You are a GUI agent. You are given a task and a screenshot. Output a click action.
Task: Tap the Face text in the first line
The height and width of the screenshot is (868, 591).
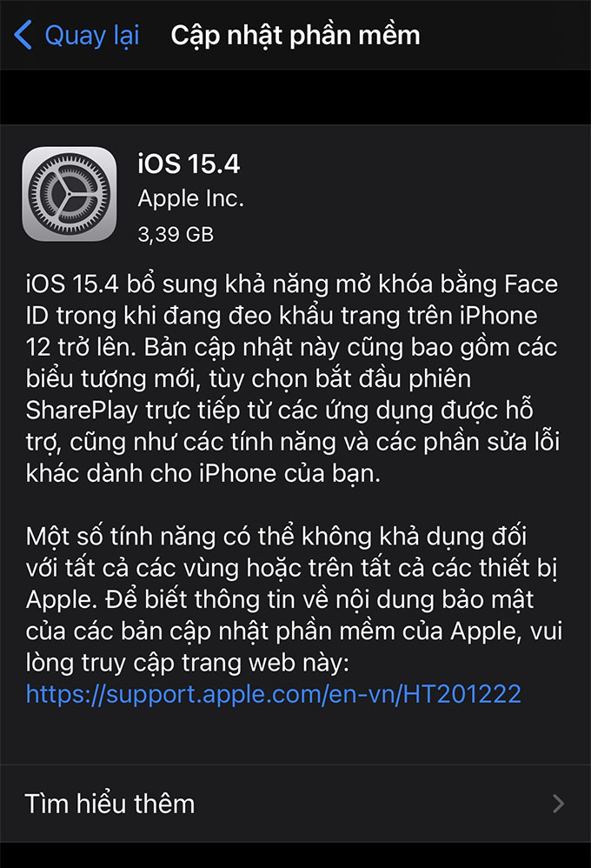(531, 284)
